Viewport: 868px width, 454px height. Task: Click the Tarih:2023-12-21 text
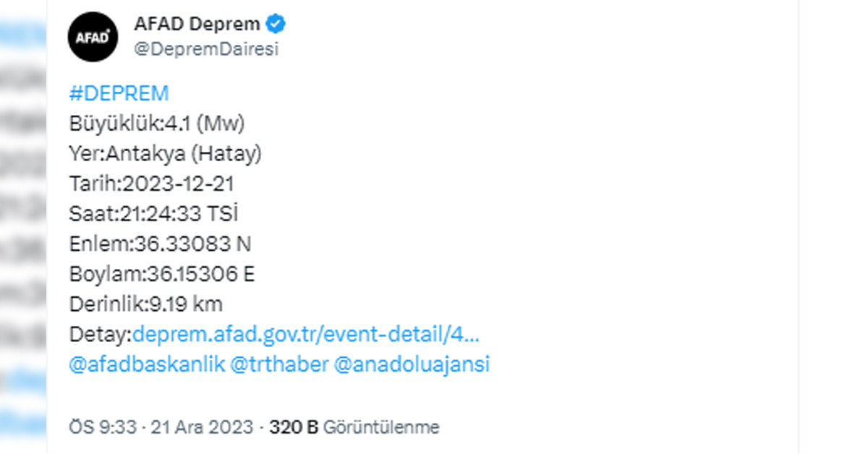click(152, 184)
